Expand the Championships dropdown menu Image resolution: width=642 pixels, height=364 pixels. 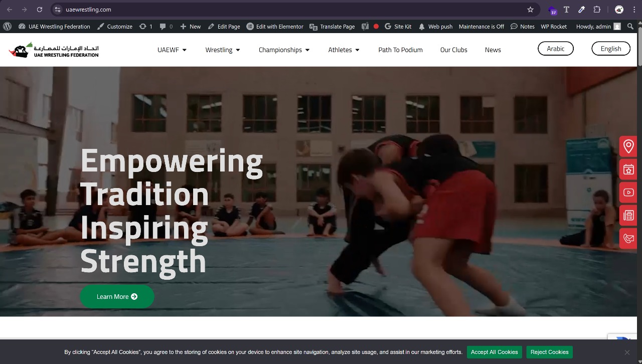(284, 50)
